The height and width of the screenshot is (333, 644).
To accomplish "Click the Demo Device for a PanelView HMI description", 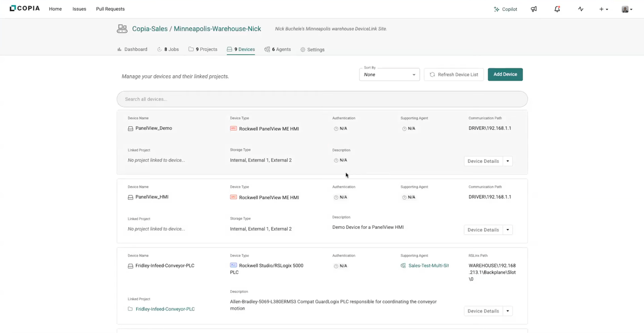I will point(368,227).
